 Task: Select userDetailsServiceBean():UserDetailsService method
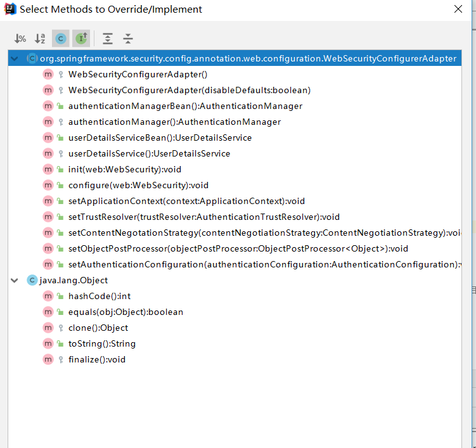click(160, 138)
